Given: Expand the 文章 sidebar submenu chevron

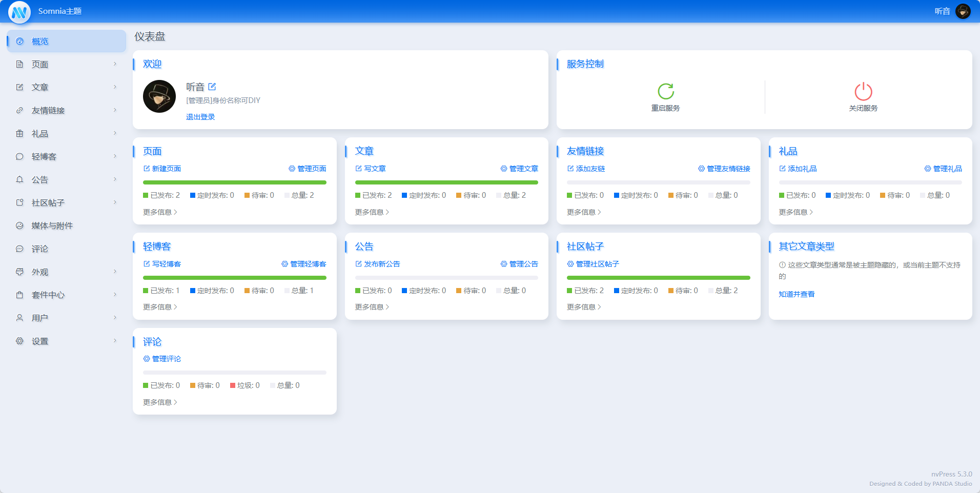Looking at the screenshot, I should (x=115, y=87).
